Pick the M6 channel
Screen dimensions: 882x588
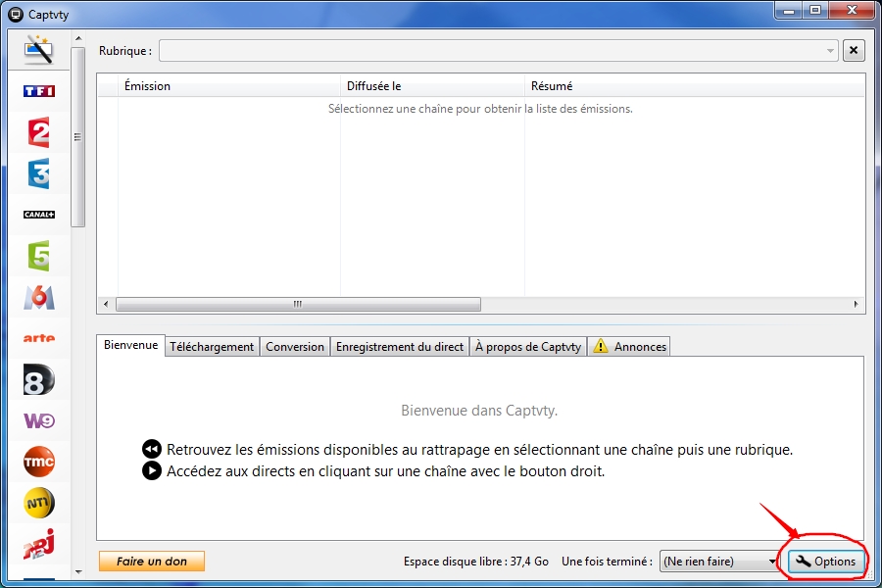pos(39,297)
